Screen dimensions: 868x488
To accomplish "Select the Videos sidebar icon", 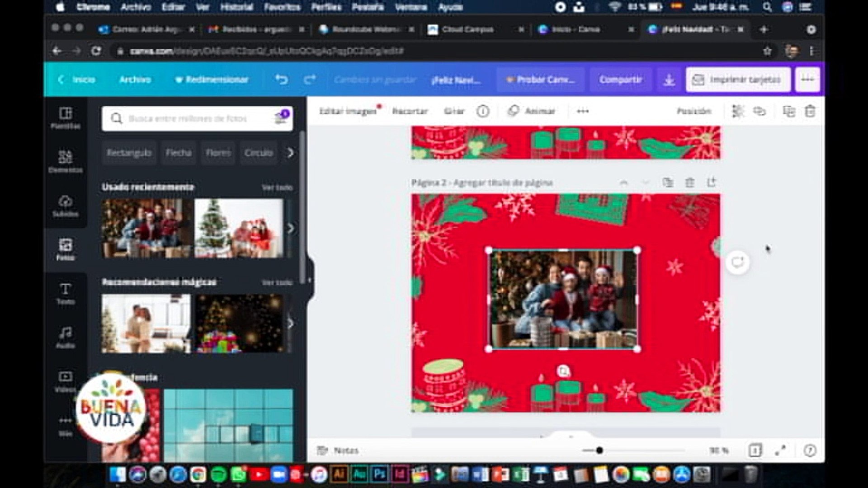I will (66, 380).
